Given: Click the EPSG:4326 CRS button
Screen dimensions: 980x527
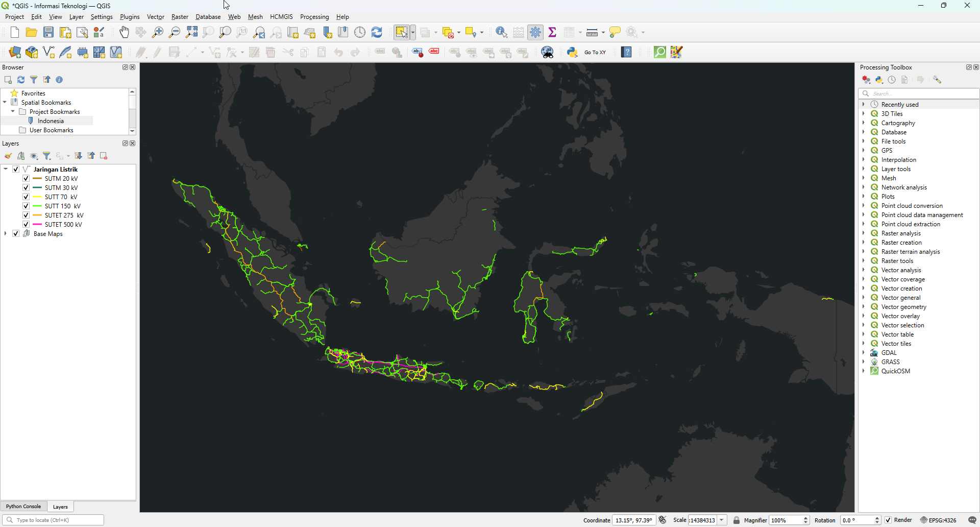Looking at the screenshot, I should 938,520.
